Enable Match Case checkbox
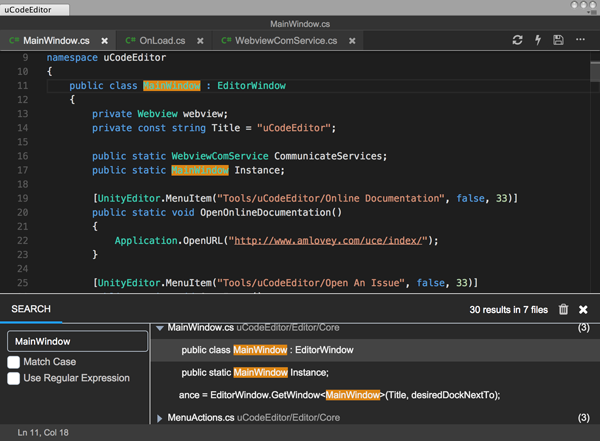The height and width of the screenshot is (441, 600). pyautogui.click(x=13, y=362)
